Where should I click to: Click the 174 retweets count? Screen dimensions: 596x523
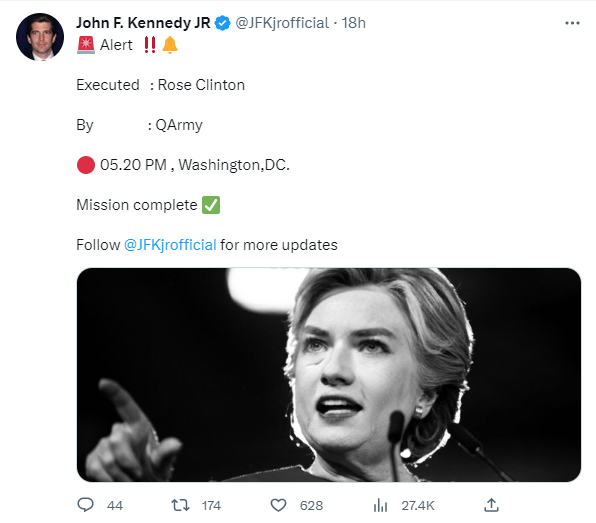(x=211, y=506)
